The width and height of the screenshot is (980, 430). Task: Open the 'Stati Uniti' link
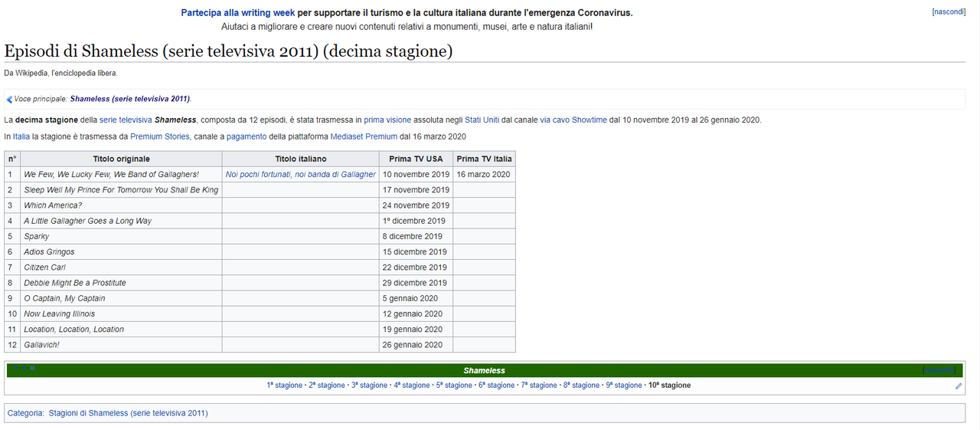[x=482, y=120]
